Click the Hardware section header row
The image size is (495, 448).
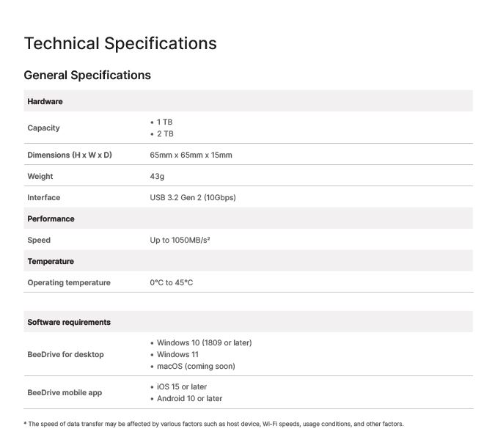click(248, 101)
